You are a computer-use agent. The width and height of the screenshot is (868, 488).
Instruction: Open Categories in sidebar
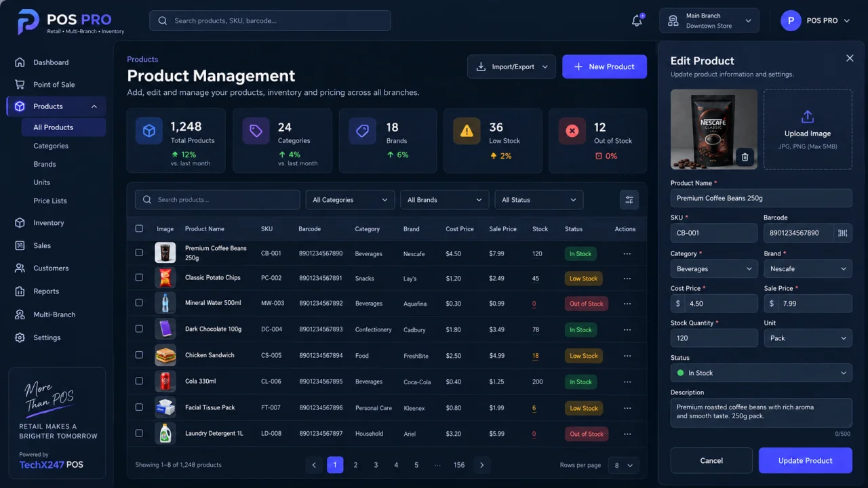(x=51, y=146)
